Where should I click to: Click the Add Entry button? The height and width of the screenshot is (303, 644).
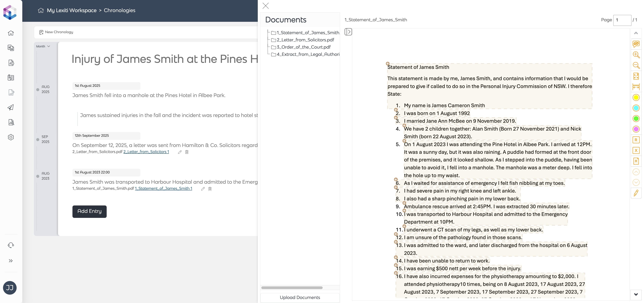tap(89, 211)
